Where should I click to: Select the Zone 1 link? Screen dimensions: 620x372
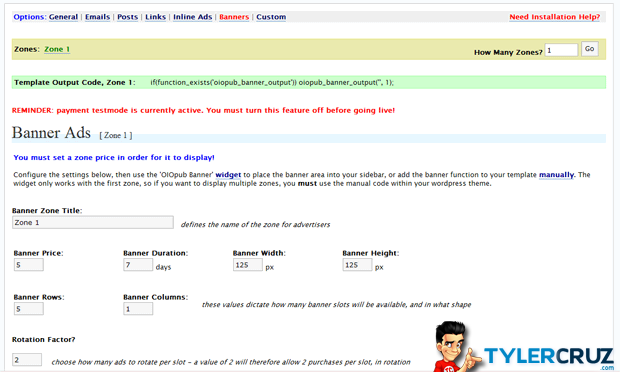coord(57,49)
